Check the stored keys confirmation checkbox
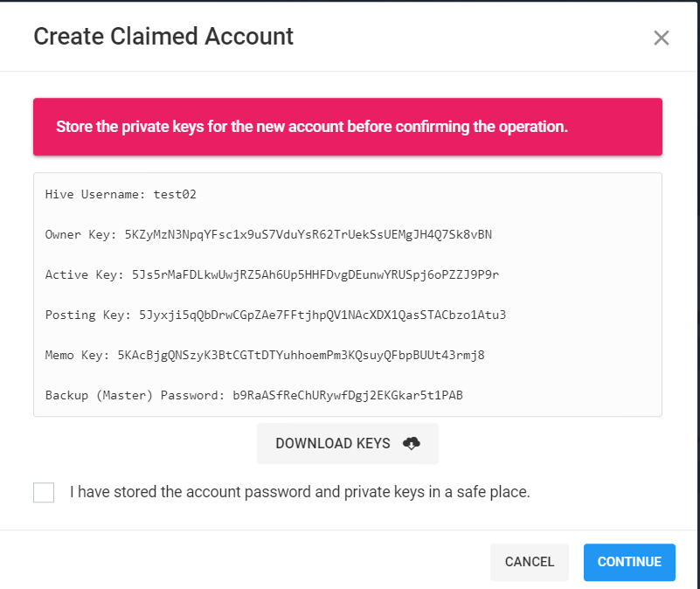Image resolution: width=700 pixels, height=589 pixels. point(44,492)
